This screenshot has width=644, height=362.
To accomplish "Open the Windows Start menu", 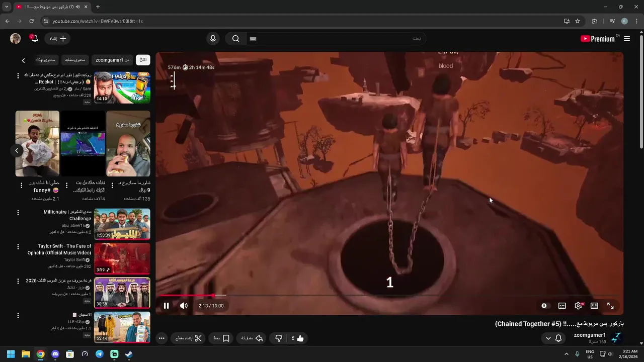I will pyautogui.click(x=11, y=354).
